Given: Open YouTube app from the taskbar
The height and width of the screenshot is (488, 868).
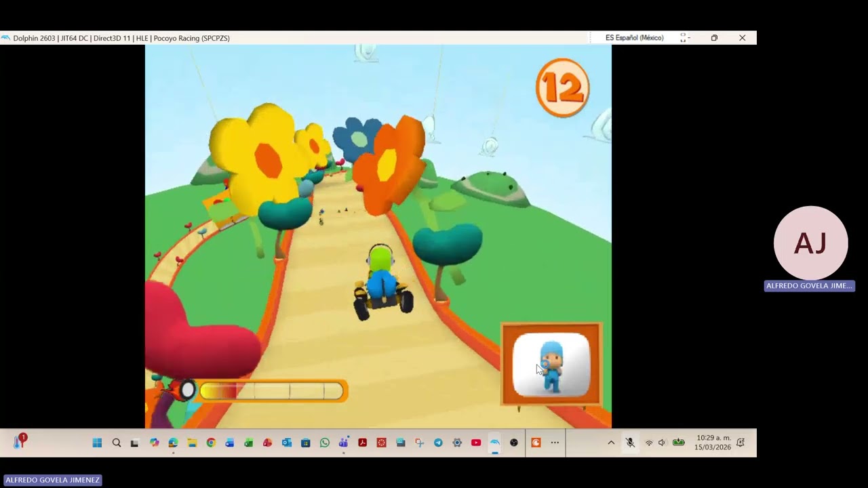Looking at the screenshot, I should [x=476, y=443].
